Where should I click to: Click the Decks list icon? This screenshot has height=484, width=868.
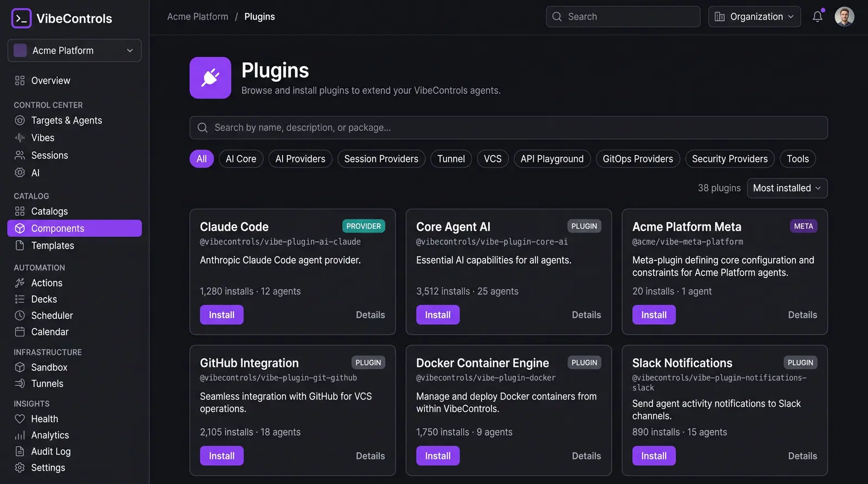tap(20, 299)
